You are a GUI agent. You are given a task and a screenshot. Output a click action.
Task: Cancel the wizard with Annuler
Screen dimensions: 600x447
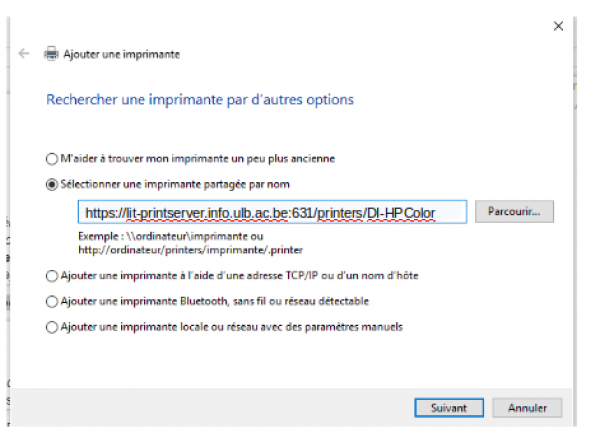coord(527,408)
